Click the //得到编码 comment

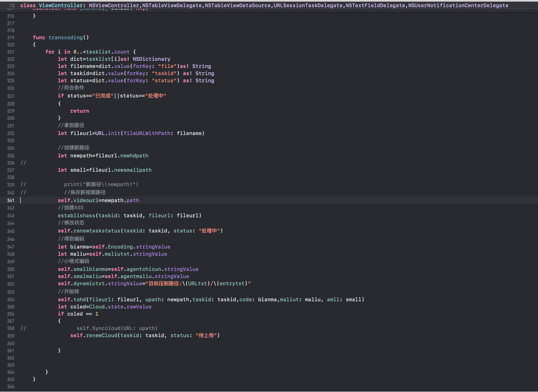pyautogui.click(x=71, y=239)
